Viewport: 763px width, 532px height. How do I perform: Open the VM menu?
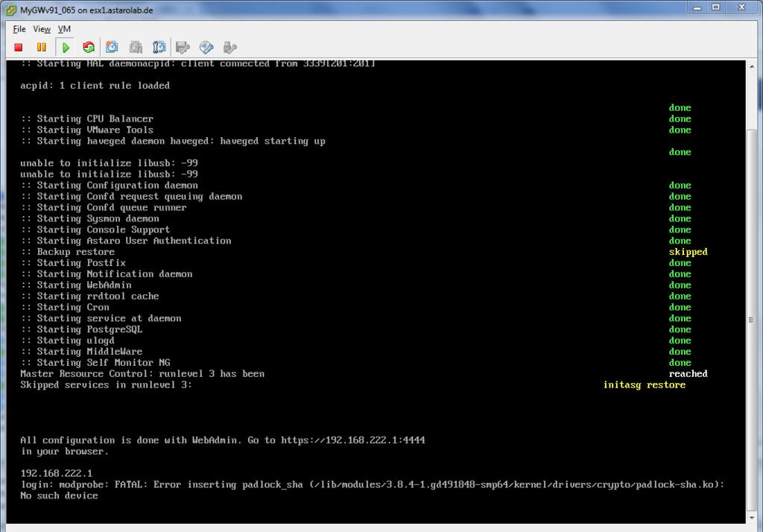point(64,29)
